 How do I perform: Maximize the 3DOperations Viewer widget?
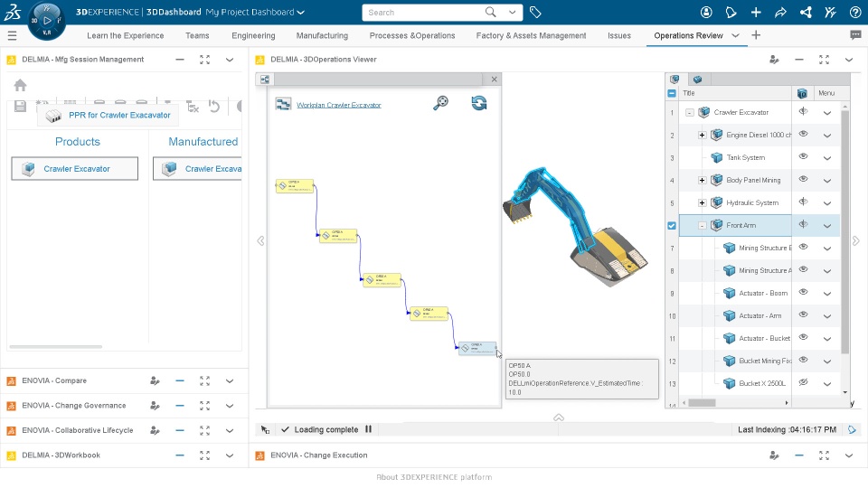[824, 60]
